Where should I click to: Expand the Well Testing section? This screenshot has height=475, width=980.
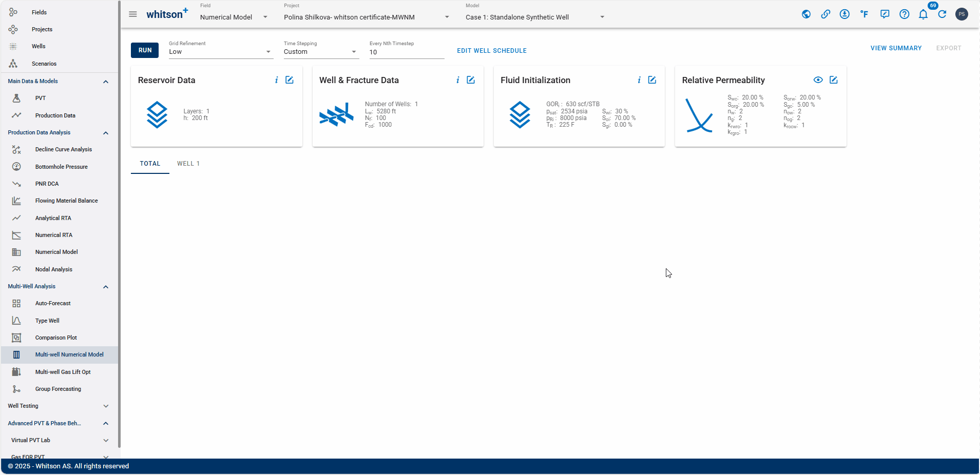106,406
